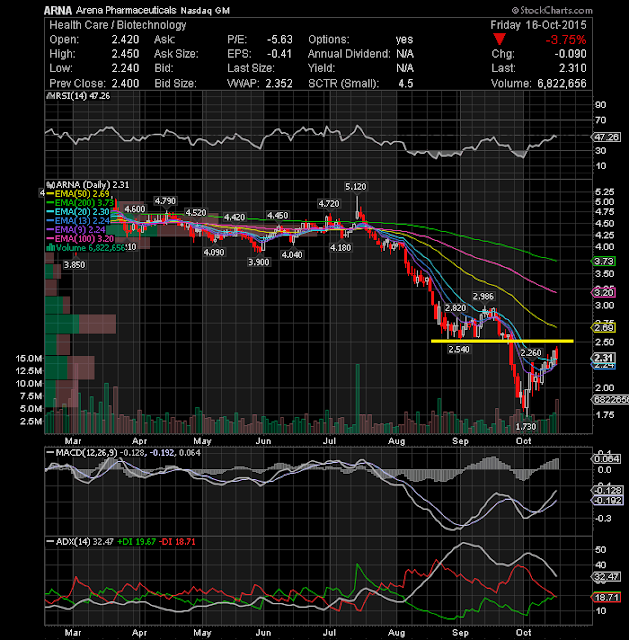
Task: Click the header Volume value 6,822,656
Action: [x=562, y=83]
